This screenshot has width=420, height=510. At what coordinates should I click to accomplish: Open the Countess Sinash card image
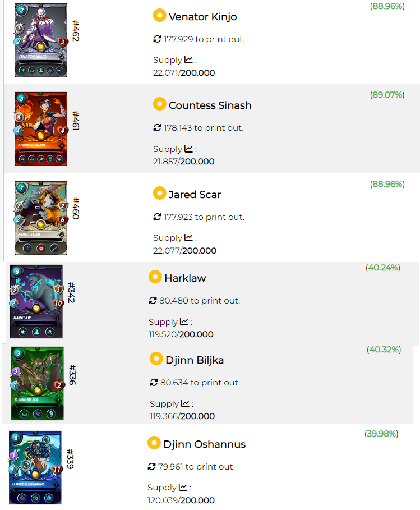point(41,129)
